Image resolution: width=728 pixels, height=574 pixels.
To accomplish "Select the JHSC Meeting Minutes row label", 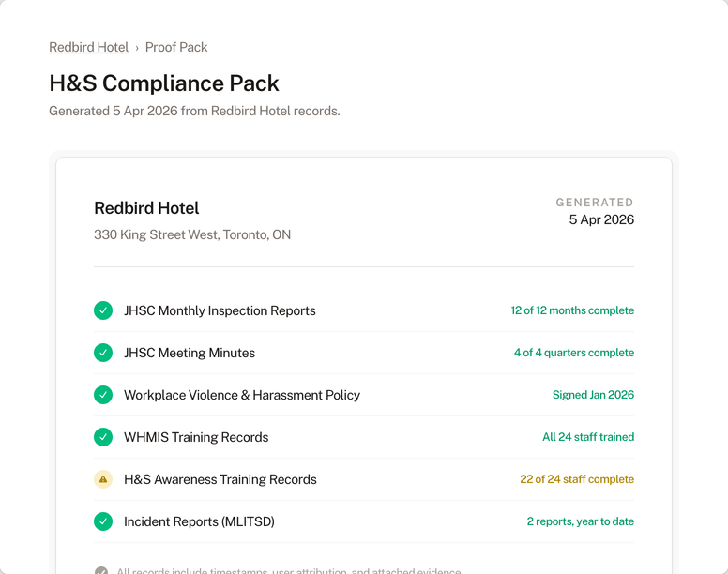I will click(190, 353).
